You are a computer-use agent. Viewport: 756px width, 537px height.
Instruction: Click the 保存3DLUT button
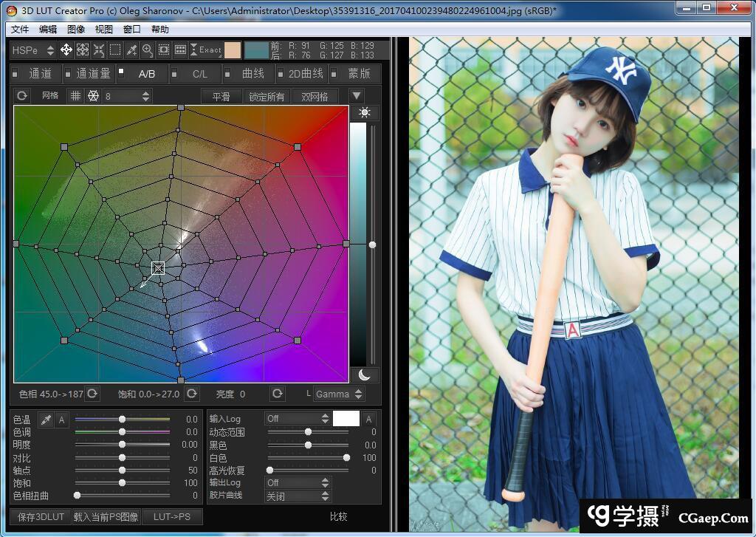pyautogui.click(x=38, y=516)
